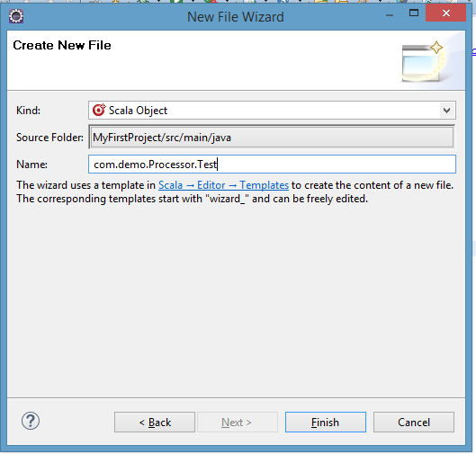Click the Create New File heading

[x=62, y=45]
